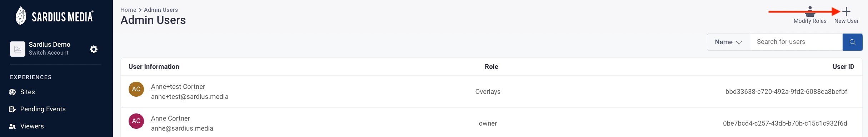Click the Sardius Media logo
Screen dimensions: 868x137
54,16
